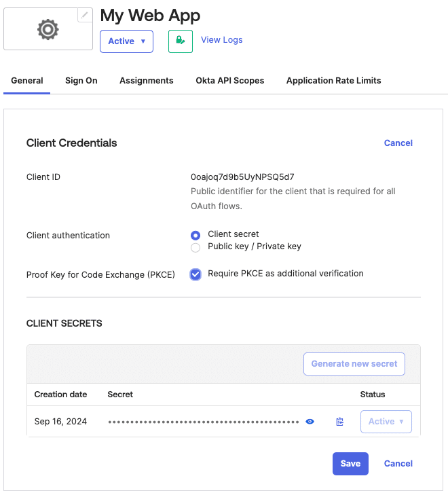Image resolution: width=448 pixels, height=493 pixels.
Task: Click the green lock provisioning icon
Action: [x=180, y=41]
